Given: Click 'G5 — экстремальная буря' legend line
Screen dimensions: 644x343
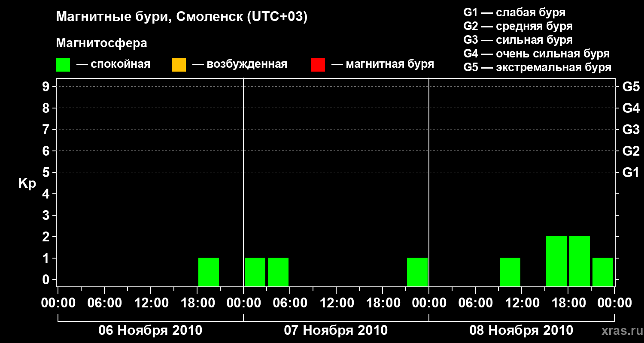Looking at the screenshot, I should tap(538, 67).
